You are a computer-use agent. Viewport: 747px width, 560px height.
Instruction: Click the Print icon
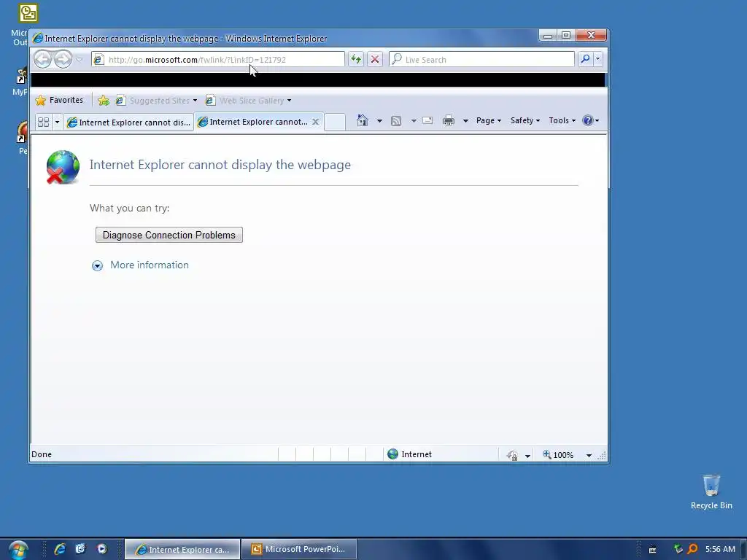[x=449, y=121]
